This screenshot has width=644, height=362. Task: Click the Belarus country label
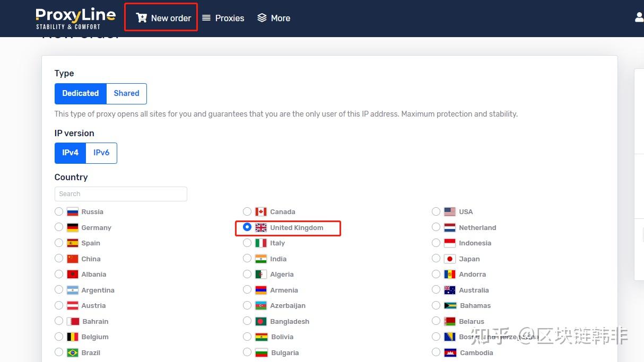pos(472,322)
